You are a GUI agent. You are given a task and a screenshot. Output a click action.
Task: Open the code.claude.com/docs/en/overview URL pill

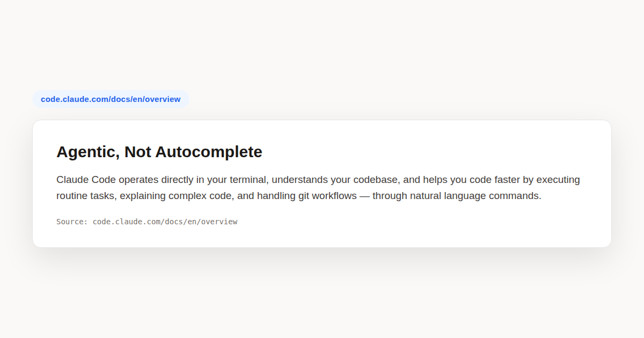(111, 99)
